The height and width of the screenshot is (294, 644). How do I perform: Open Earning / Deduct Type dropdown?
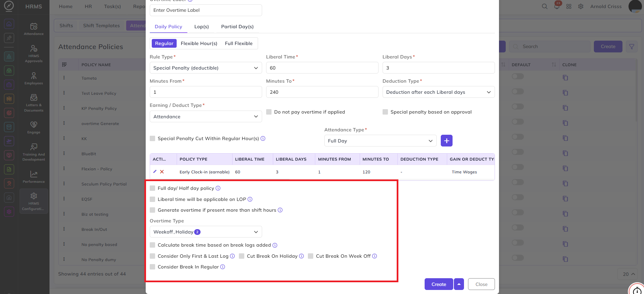206,117
